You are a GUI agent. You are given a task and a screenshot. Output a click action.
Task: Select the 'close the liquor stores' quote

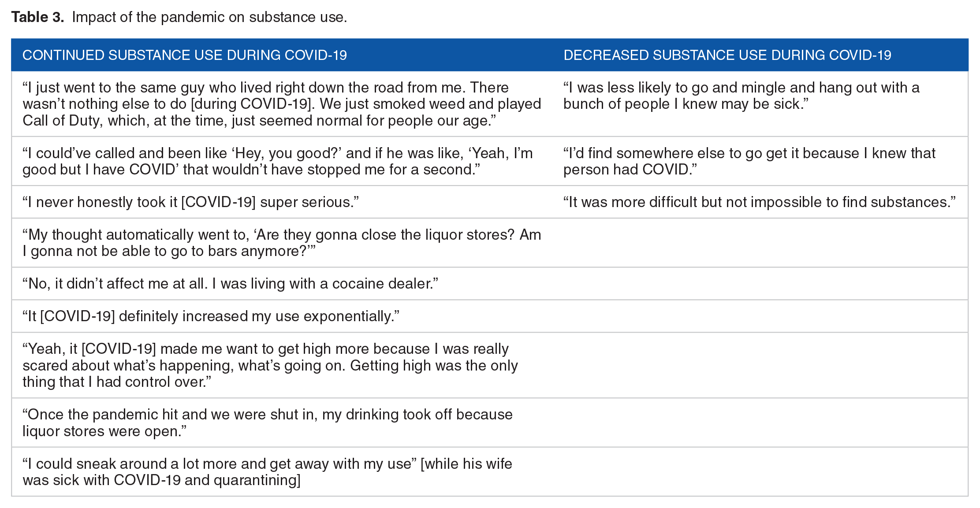click(x=282, y=243)
